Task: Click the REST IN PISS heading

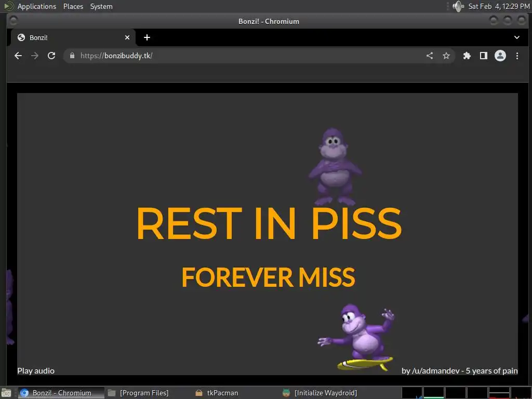Action: pyautogui.click(x=269, y=223)
